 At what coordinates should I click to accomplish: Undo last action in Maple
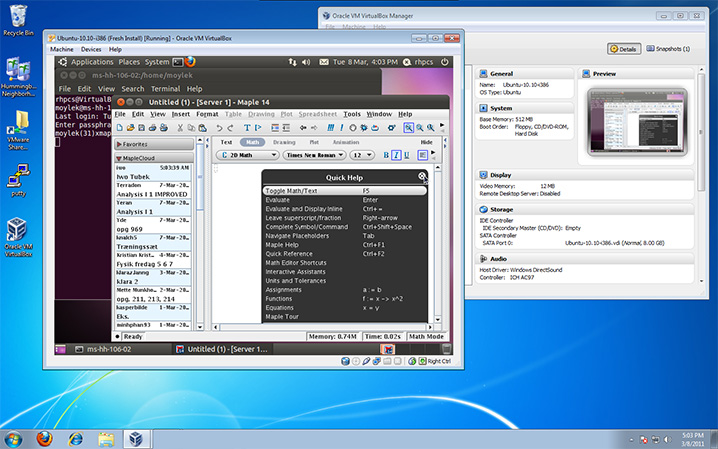(219, 128)
